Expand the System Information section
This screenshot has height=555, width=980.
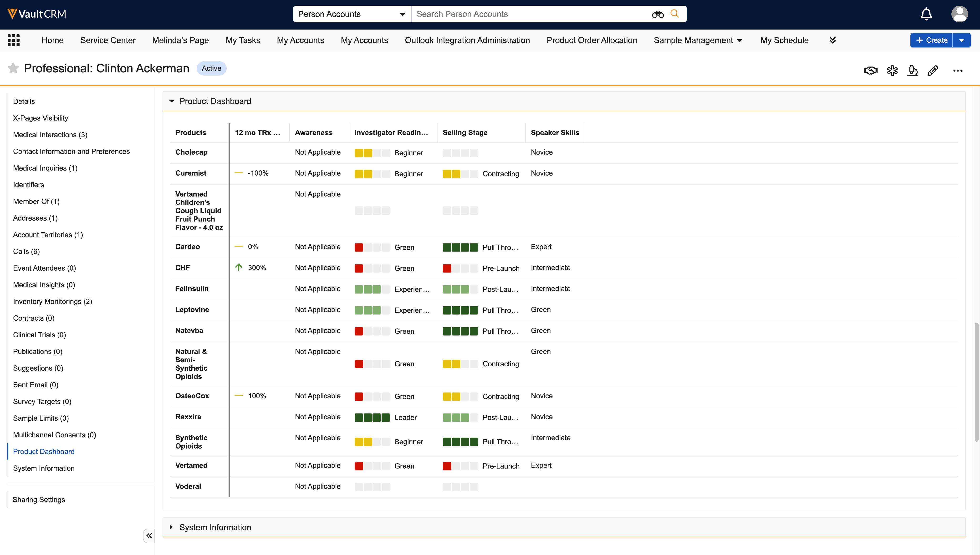coord(171,527)
